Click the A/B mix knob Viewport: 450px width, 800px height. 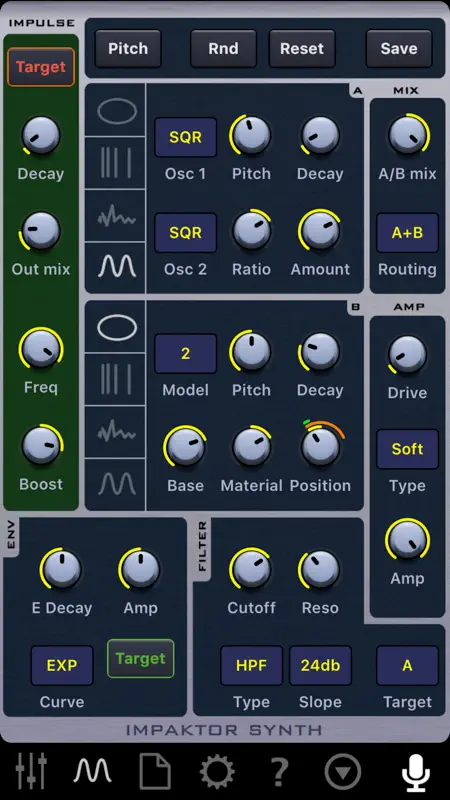408,134
